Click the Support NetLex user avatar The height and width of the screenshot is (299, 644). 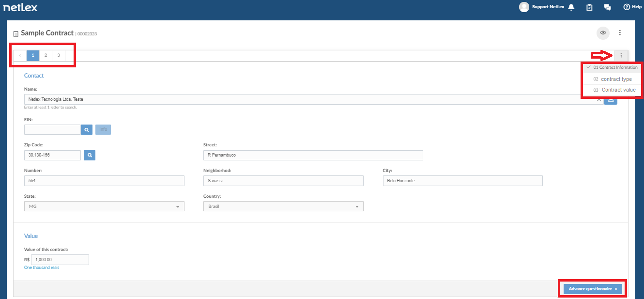(524, 7)
